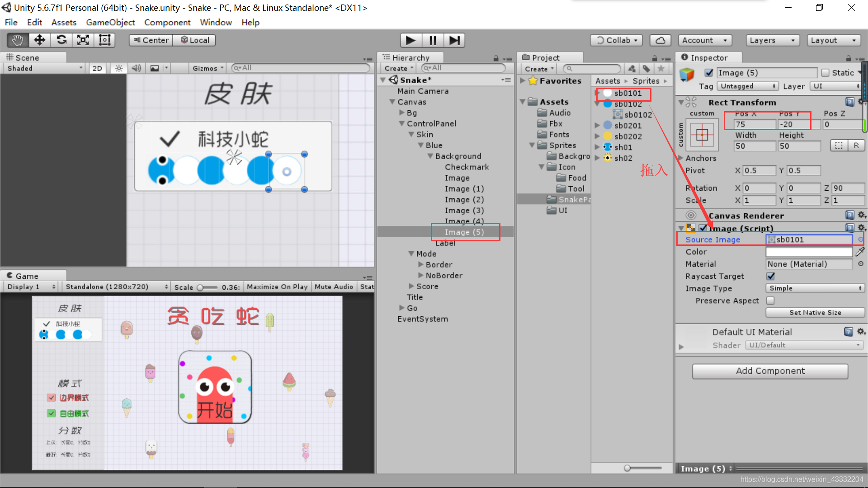Viewport: 868px width, 488px height.
Task: Click anchor presets box
Action: [x=702, y=135]
